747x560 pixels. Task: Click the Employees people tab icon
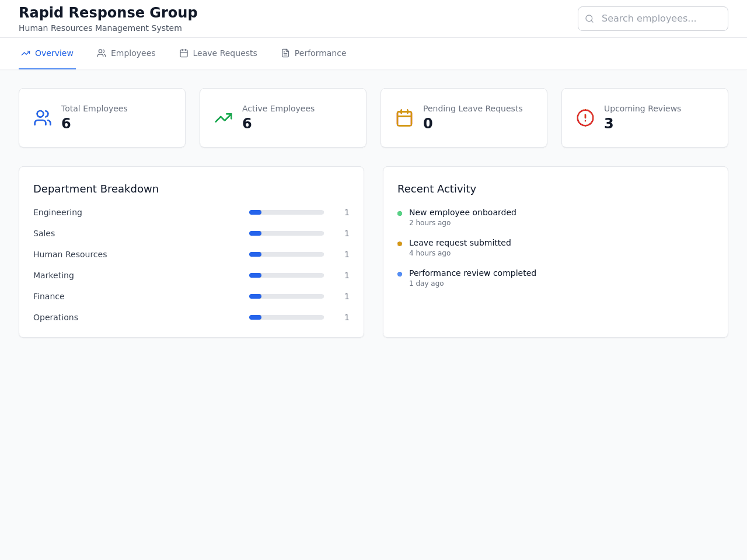click(102, 53)
